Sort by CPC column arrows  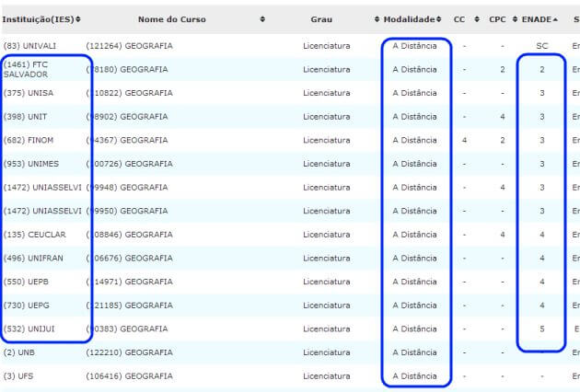(x=515, y=19)
